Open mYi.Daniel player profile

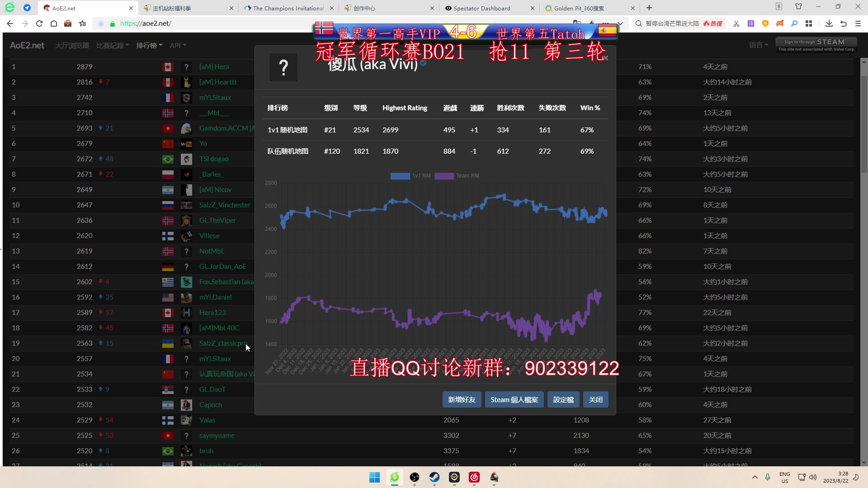click(x=215, y=297)
